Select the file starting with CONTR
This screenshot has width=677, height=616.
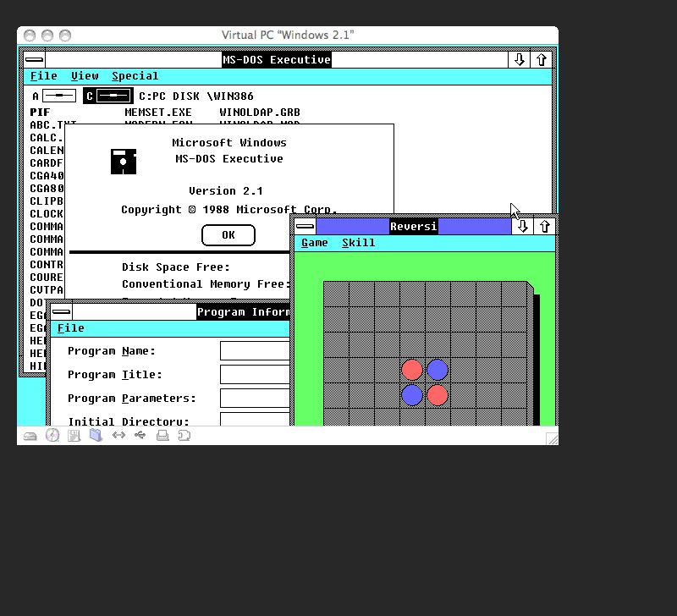[x=47, y=265]
